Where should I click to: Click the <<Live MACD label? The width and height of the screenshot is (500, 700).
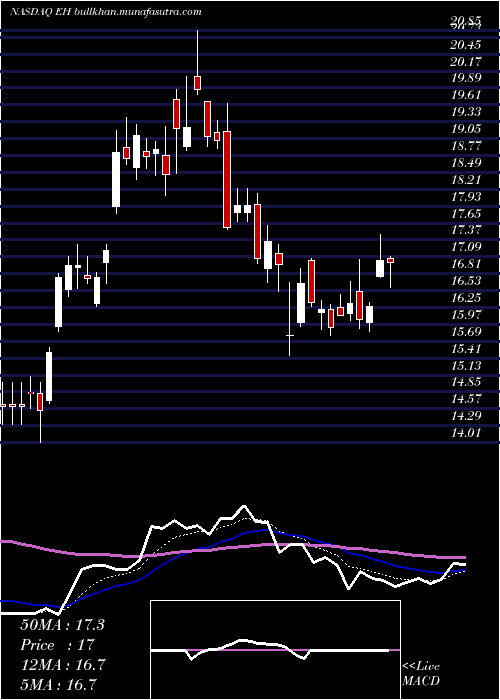[421, 674]
